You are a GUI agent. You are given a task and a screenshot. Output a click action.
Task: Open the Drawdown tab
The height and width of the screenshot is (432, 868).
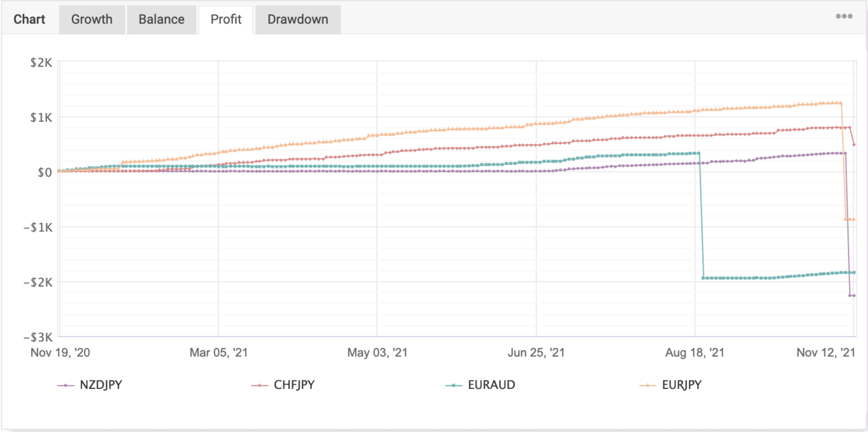[298, 20]
